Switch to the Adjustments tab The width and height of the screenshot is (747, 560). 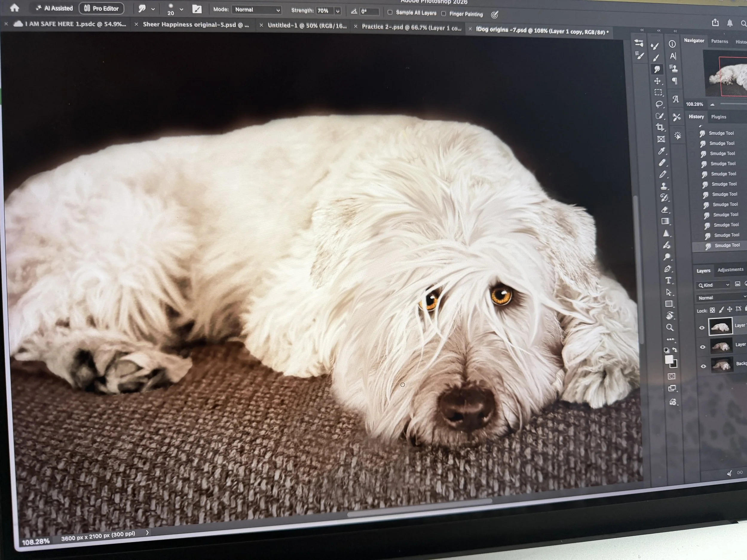pyautogui.click(x=730, y=270)
